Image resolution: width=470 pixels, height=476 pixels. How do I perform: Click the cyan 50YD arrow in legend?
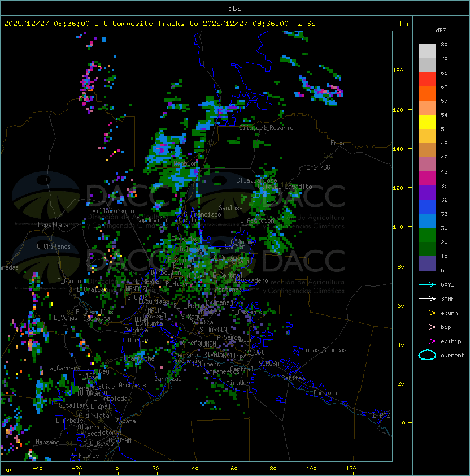(427, 284)
